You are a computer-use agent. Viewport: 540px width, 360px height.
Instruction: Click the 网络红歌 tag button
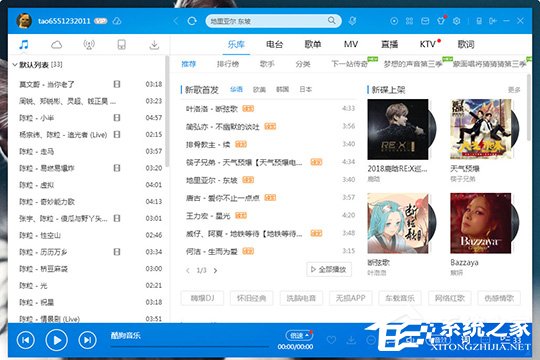pos(449,298)
